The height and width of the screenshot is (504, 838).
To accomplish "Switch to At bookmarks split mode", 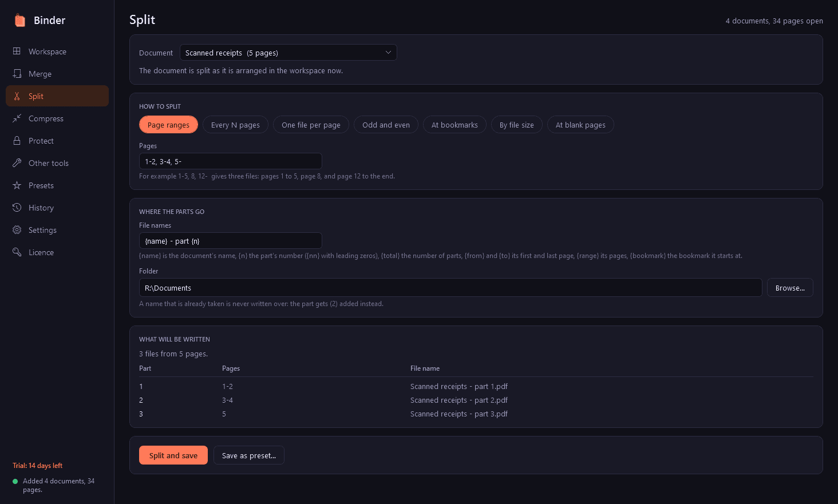I will pos(454,125).
